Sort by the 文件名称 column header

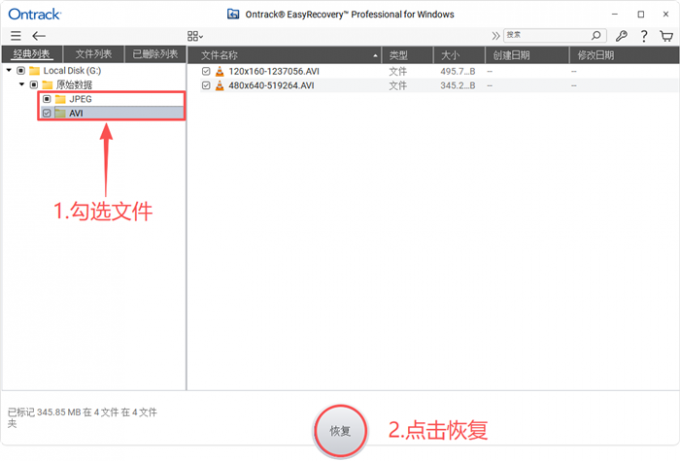tap(284, 55)
